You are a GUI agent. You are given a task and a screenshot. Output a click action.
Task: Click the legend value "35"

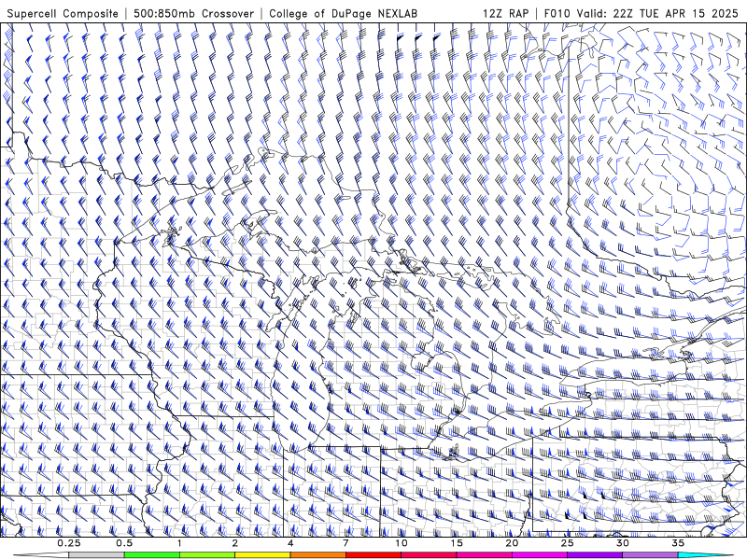pyautogui.click(x=678, y=543)
